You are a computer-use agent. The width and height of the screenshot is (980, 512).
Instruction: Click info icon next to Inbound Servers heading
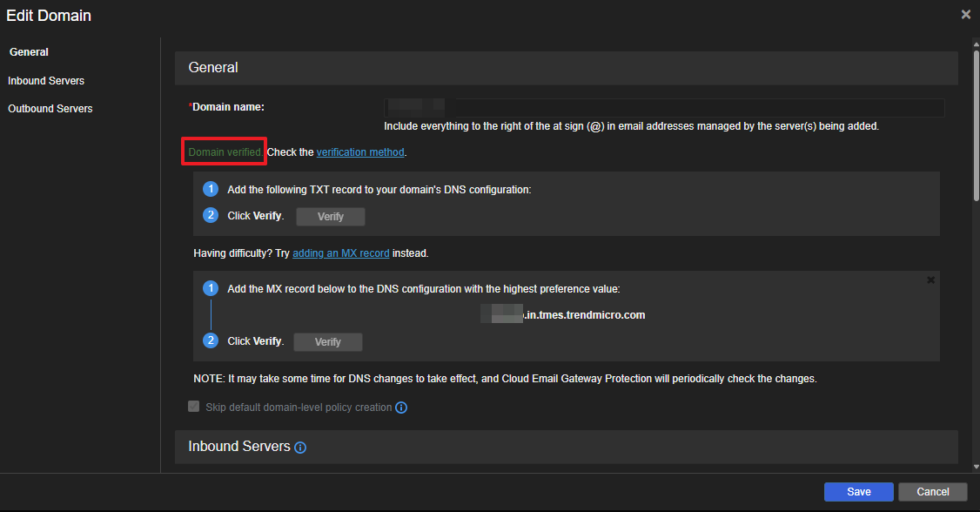[300, 448]
